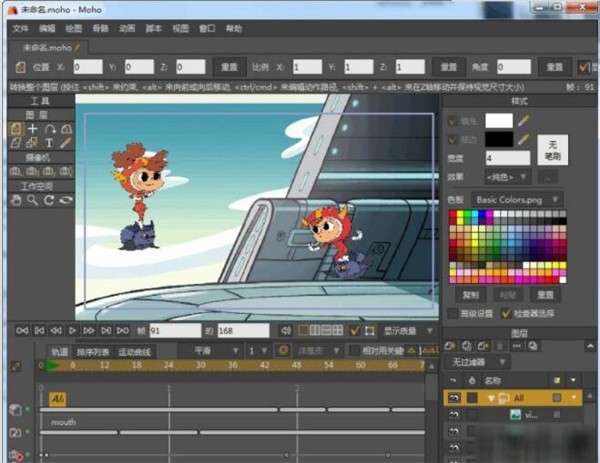Click the copy style button
The width and height of the screenshot is (600, 463).
tap(471, 295)
